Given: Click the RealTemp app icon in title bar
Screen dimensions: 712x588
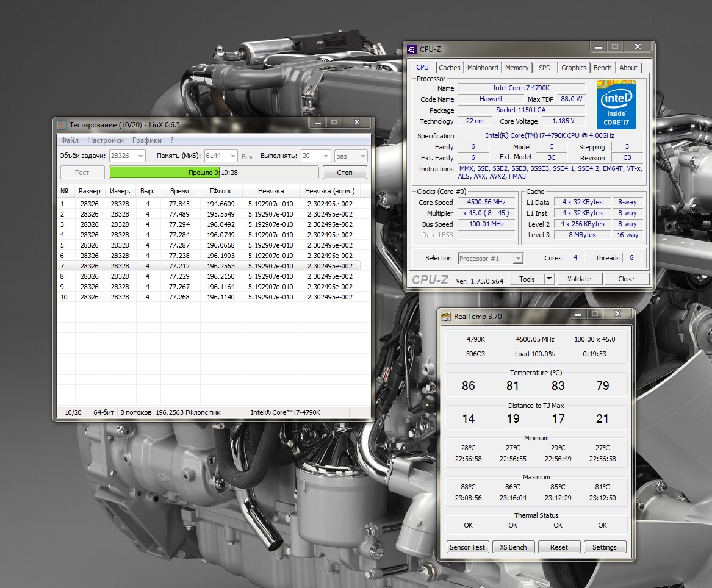Looking at the screenshot, I should [446, 317].
